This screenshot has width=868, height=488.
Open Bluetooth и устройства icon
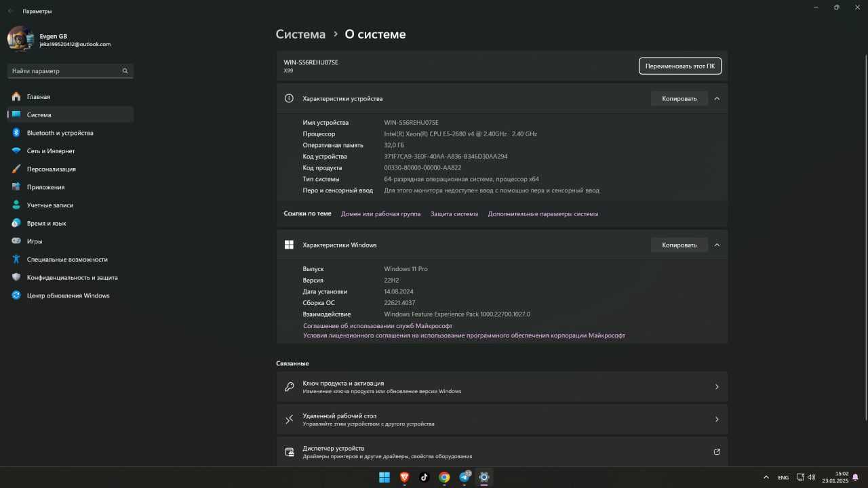coord(16,133)
